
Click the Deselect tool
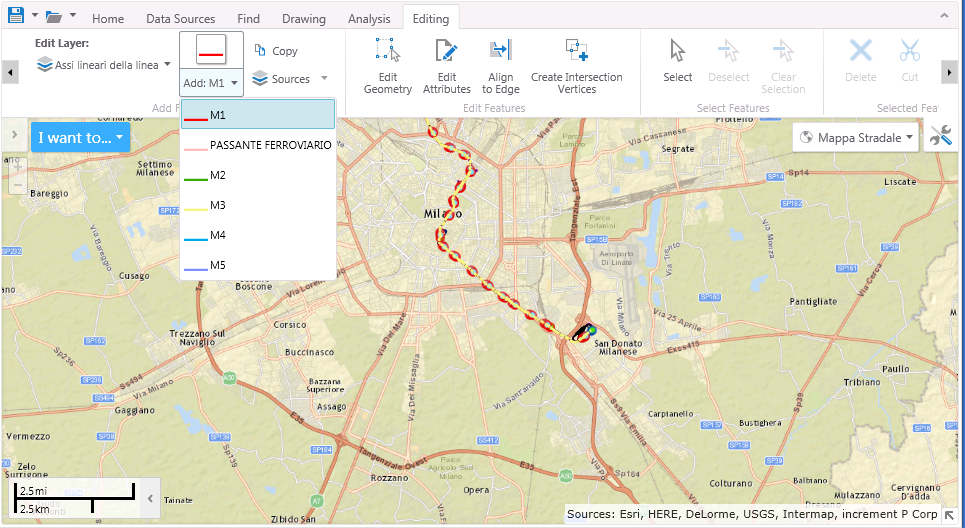tap(729, 61)
